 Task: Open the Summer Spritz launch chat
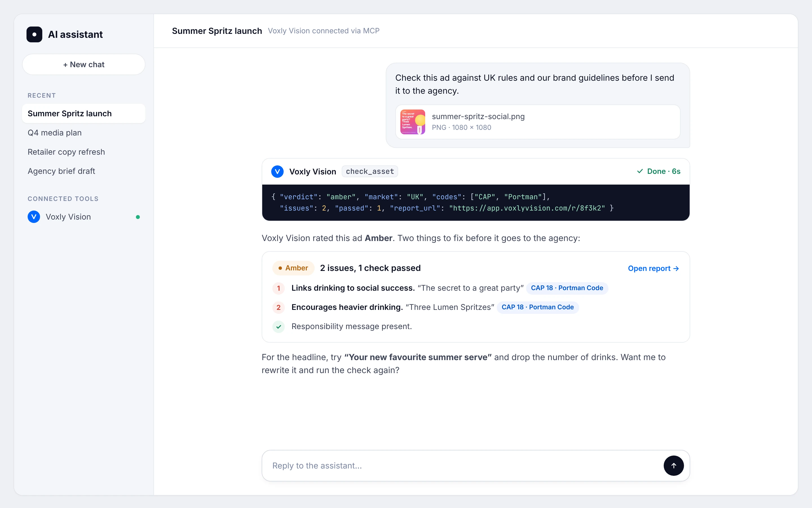83,113
